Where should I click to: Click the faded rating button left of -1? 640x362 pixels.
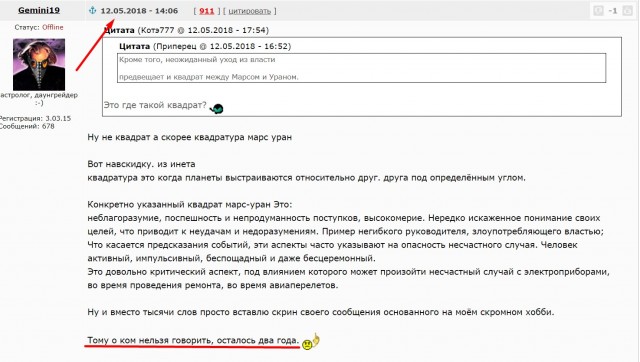click(x=598, y=11)
